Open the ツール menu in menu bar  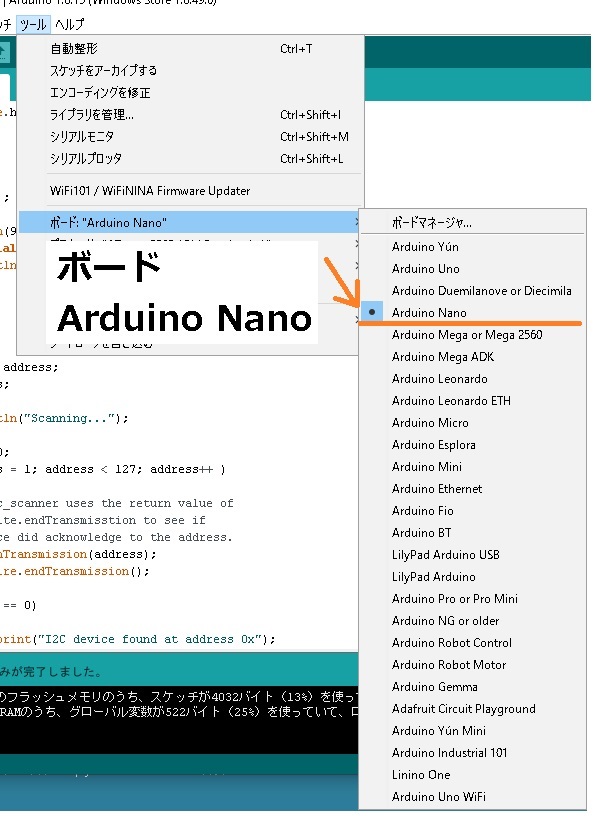(33, 24)
